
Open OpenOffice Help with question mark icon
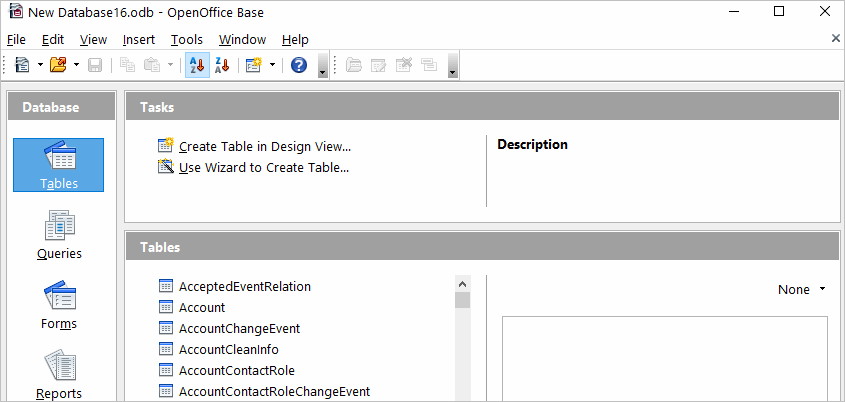(298, 65)
